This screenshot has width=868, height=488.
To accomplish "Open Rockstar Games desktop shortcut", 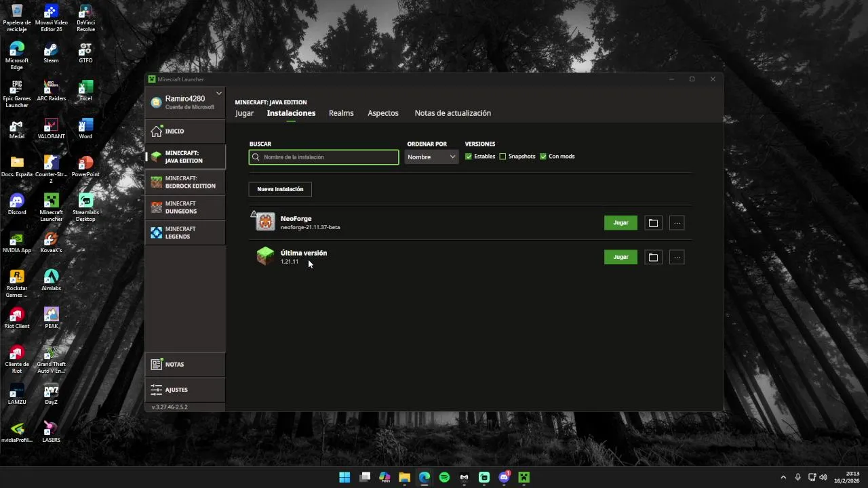I will [x=17, y=284].
